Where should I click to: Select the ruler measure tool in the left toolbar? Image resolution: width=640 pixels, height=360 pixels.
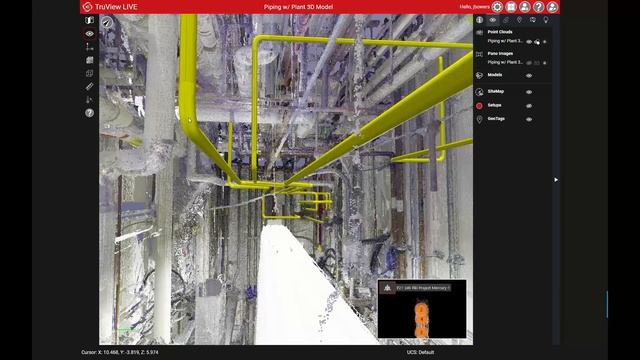89,86
